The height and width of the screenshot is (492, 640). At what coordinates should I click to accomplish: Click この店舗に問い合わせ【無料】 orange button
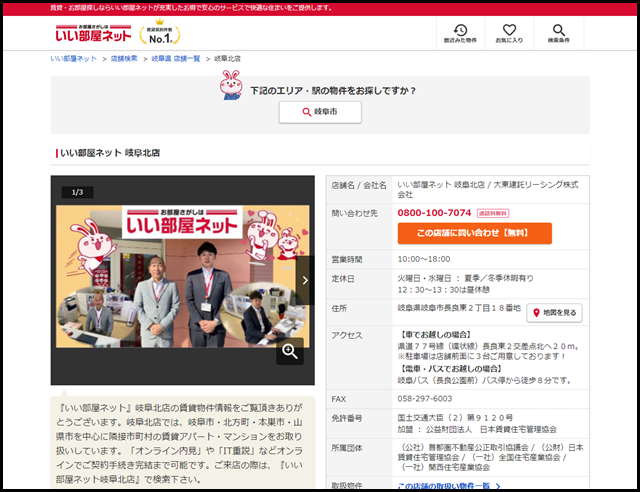475,233
